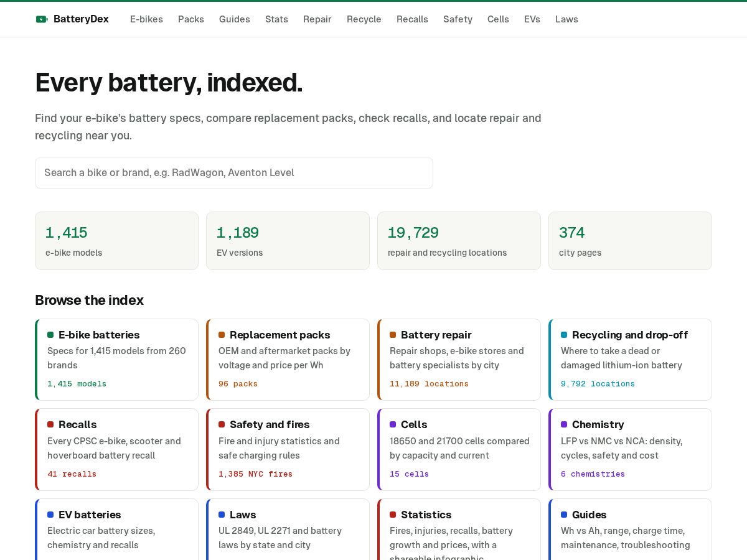Open the Recycling and drop-off card title

630,335
